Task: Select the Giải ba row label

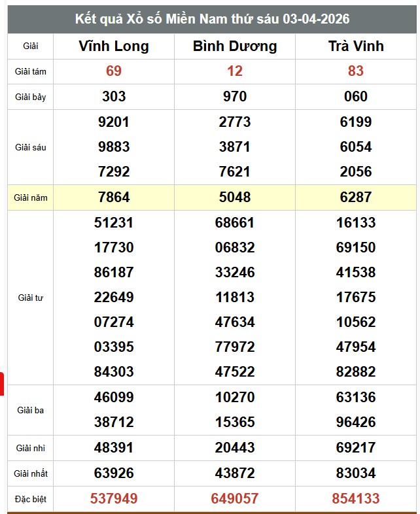Action: coord(30,410)
